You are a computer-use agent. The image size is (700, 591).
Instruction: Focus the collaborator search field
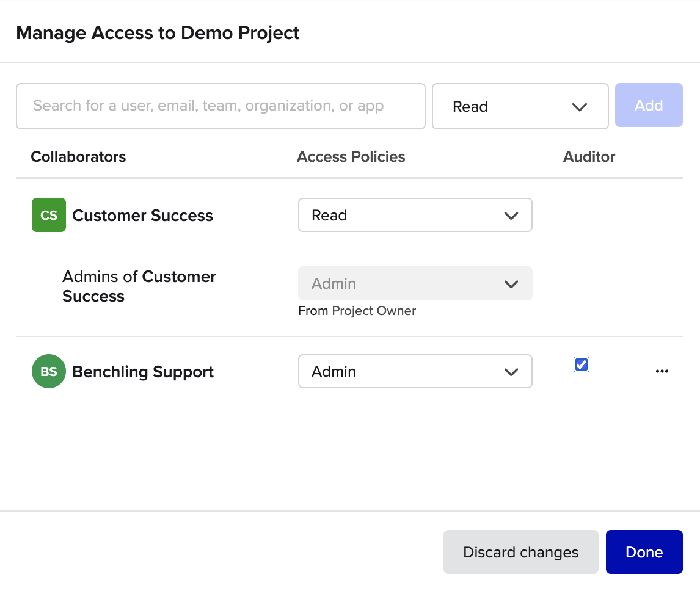coord(221,106)
